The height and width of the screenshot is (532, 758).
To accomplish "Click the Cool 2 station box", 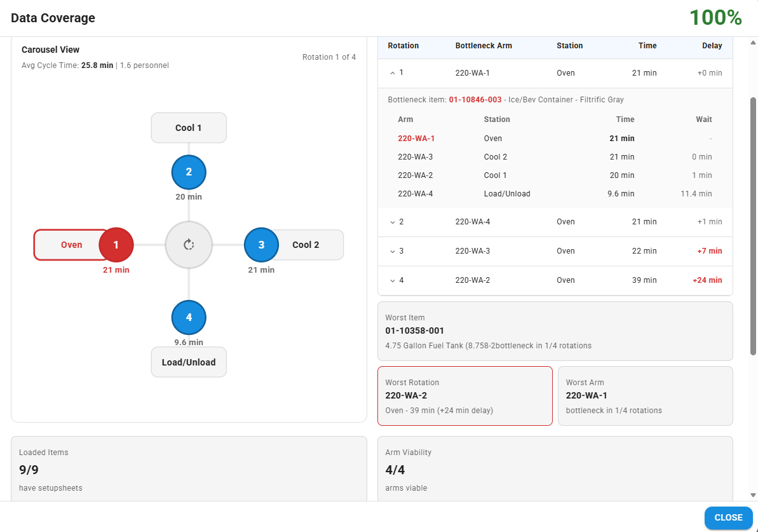I will (x=306, y=245).
